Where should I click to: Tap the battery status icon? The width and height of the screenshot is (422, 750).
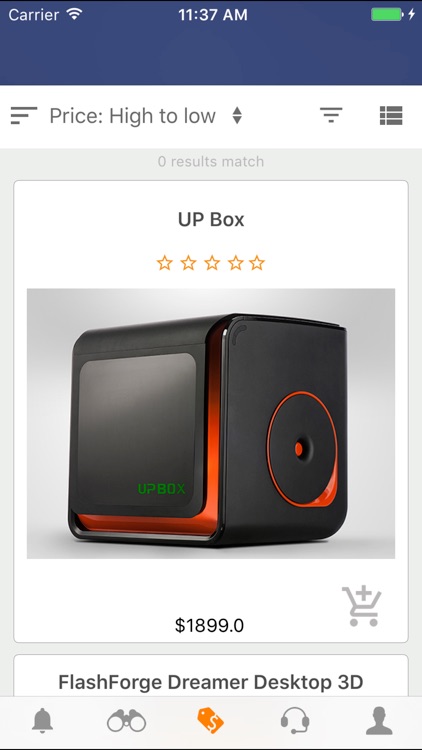387,15
